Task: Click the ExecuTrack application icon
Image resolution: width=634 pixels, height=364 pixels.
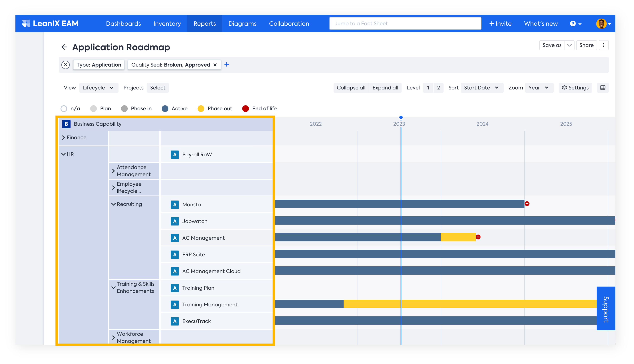Action: tap(175, 321)
